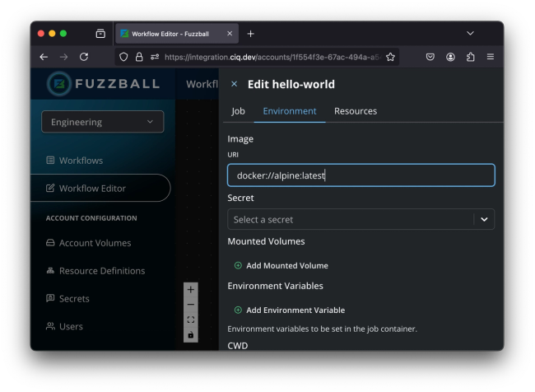
Task: Click the Workflows list icon
Action: point(50,160)
